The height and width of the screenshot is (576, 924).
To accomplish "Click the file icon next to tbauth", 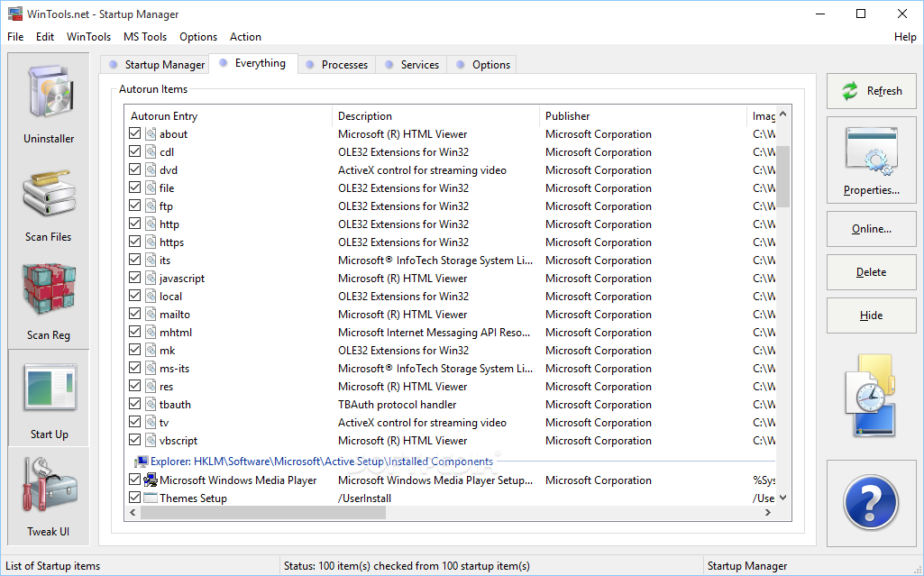I will click(151, 405).
